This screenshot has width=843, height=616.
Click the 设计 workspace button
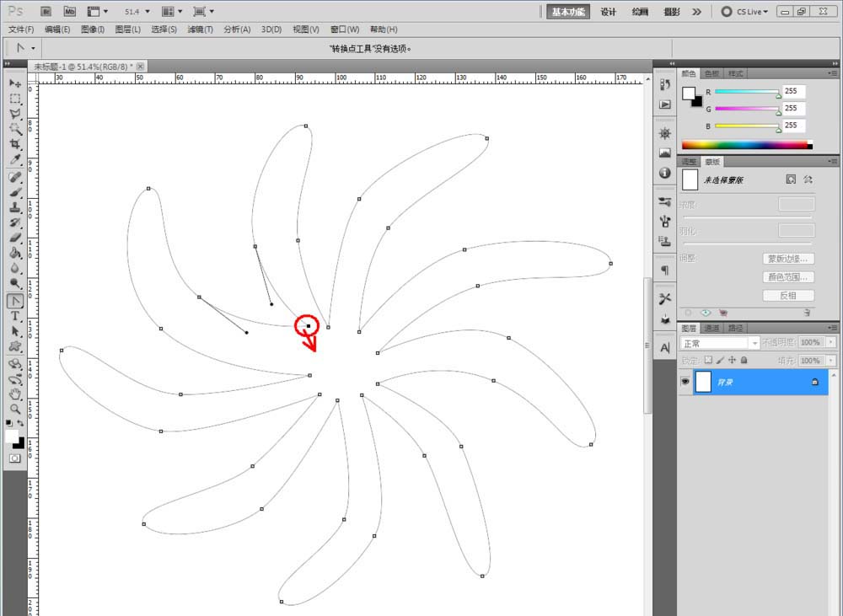(609, 12)
